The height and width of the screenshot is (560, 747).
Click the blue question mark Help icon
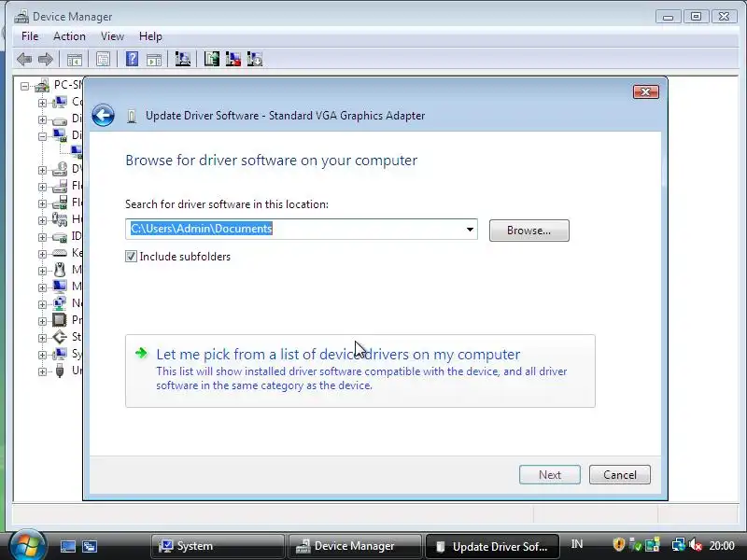click(132, 59)
